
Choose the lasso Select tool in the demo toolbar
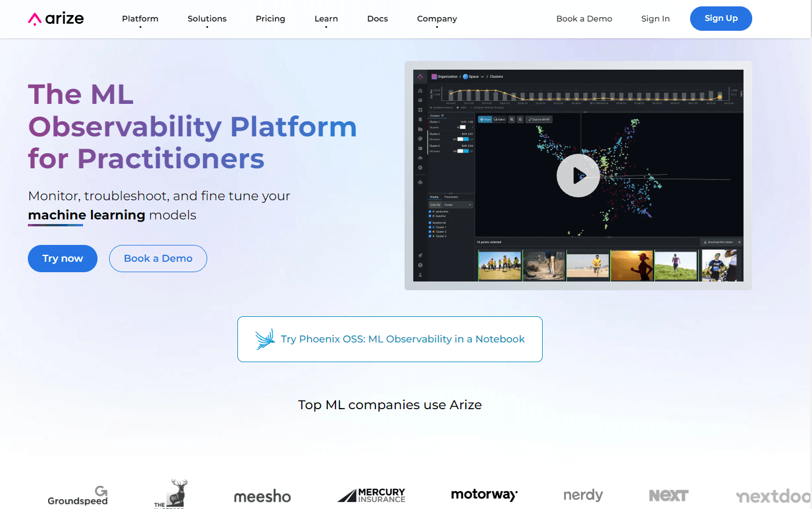499,120
